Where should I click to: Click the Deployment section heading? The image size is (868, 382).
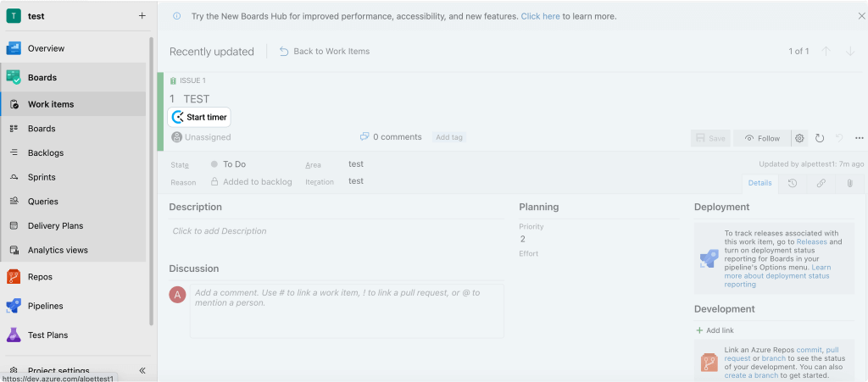(x=721, y=207)
